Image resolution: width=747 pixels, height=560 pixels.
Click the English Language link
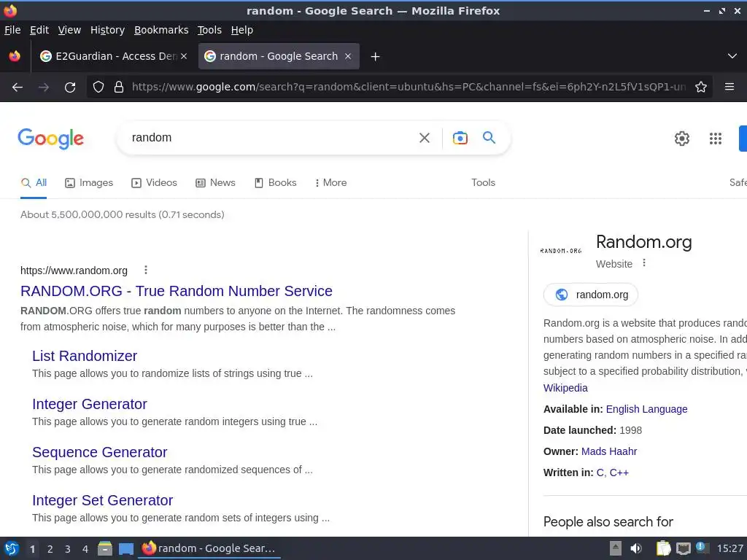pyautogui.click(x=646, y=409)
